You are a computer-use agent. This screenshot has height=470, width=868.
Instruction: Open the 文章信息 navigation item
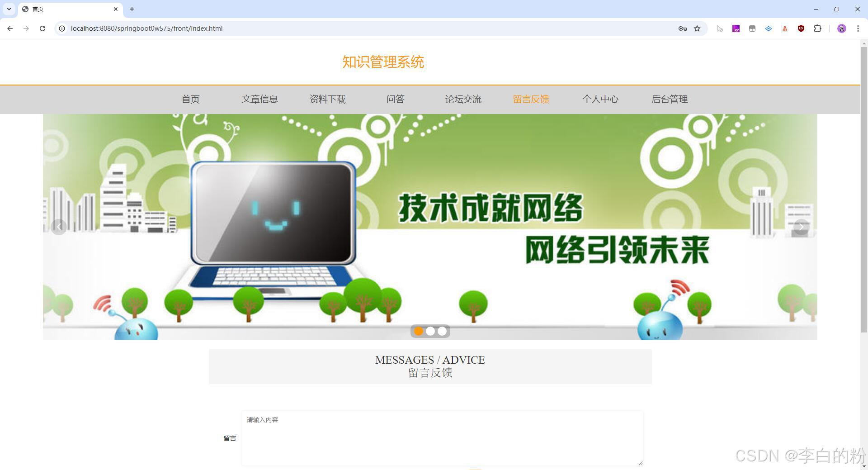click(x=259, y=99)
